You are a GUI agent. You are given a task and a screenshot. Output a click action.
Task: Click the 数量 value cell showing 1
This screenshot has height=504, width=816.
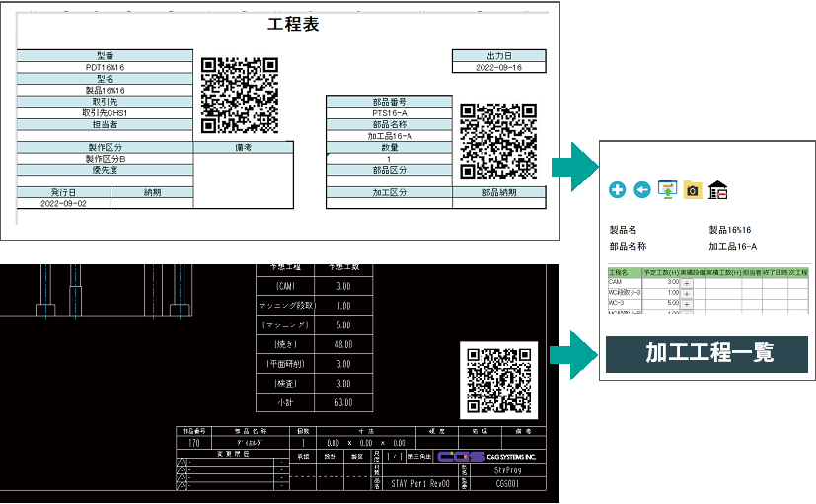390,159
